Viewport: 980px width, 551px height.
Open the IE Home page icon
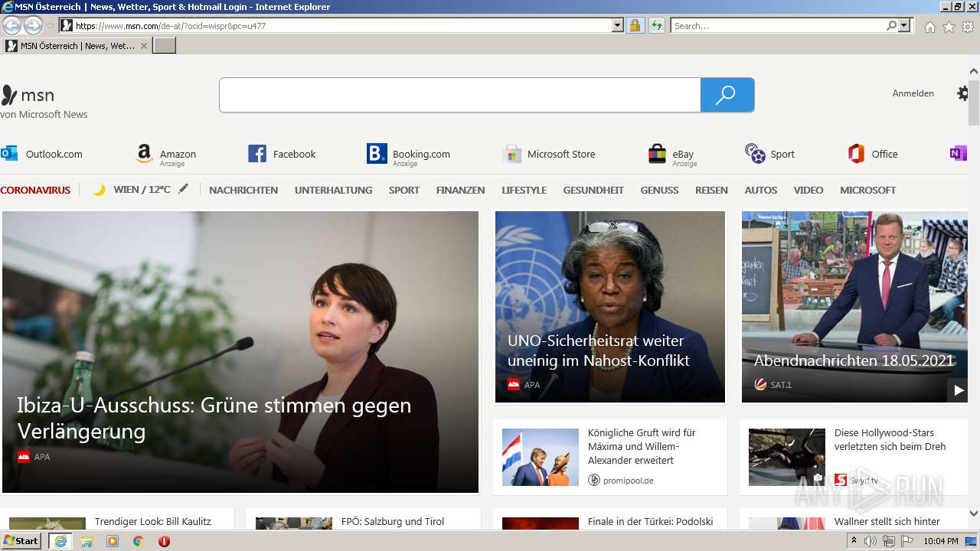pos(929,27)
